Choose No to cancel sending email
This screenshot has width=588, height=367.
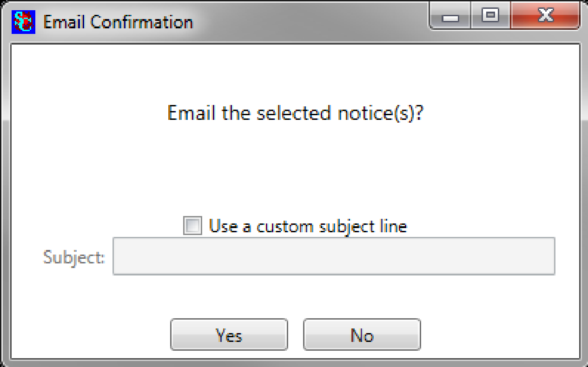pyautogui.click(x=362, y=334)
